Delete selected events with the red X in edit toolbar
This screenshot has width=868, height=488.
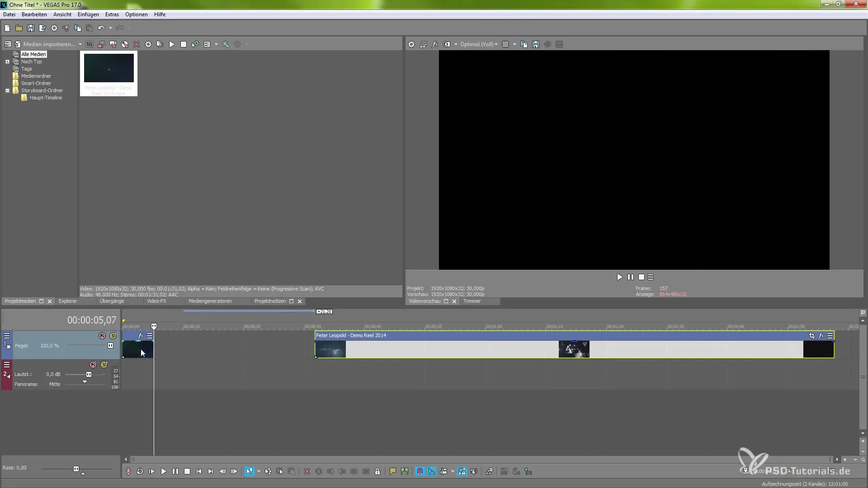(307, 471)
